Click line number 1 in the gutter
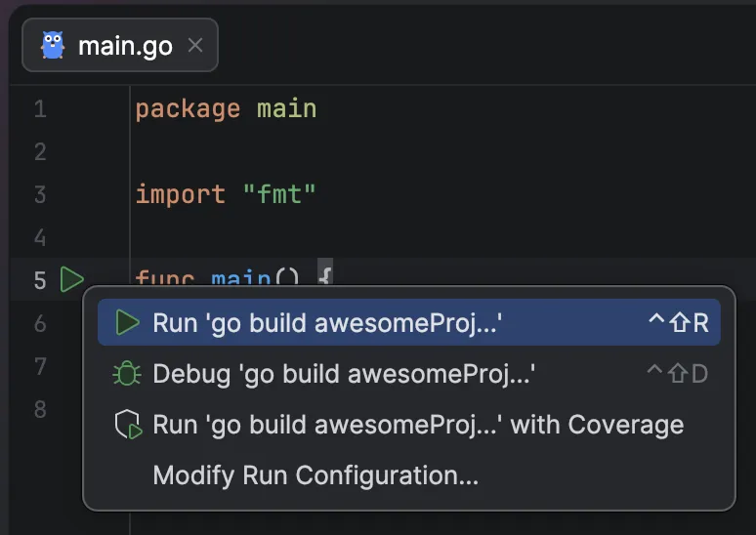The width and height of the screenshot is (756, 535). pyautogui.click(x=40, y=108)
